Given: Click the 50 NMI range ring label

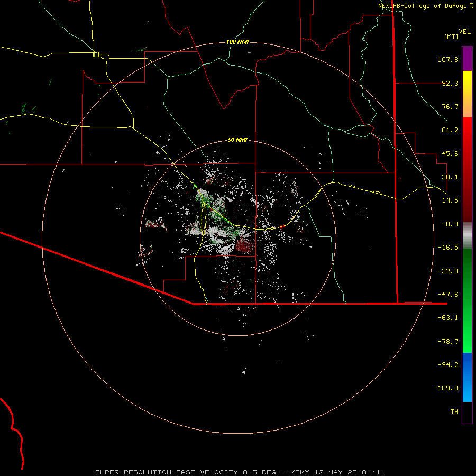Looking at the screenshot, I should tap(237, 140).
